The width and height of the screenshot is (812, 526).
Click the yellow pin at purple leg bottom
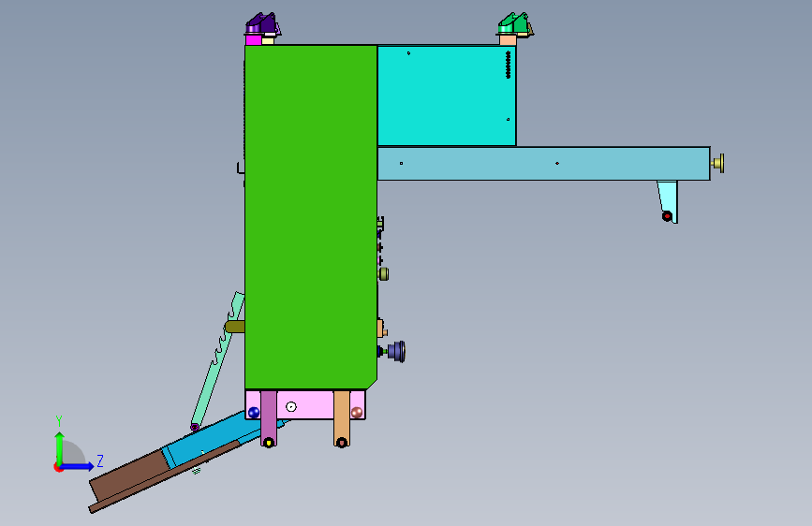click(x=268, y=443)
